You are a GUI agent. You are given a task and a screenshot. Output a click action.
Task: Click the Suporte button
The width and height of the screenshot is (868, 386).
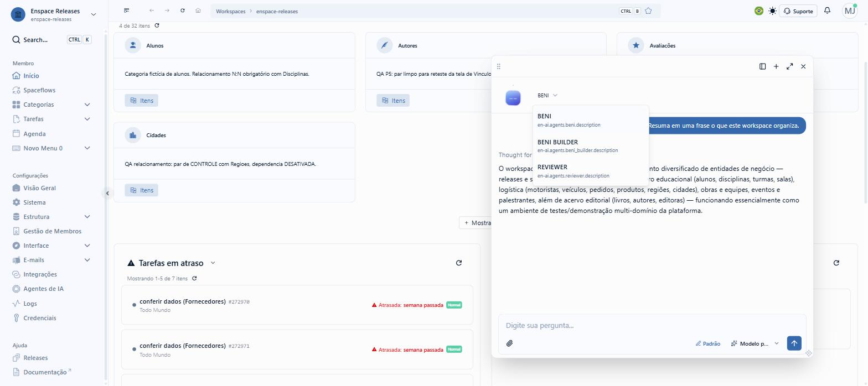pyautogui.click(x=798, y=11)
